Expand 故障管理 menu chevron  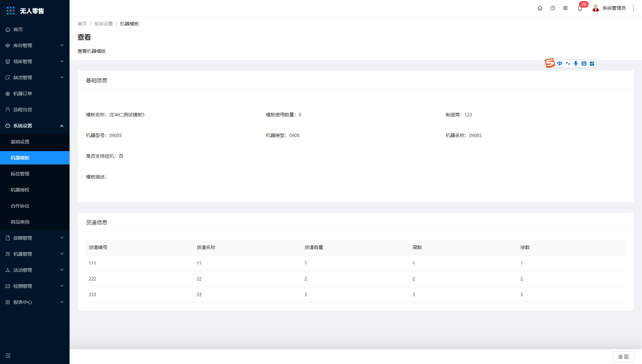pyautogui.click(x=62, y=238)
